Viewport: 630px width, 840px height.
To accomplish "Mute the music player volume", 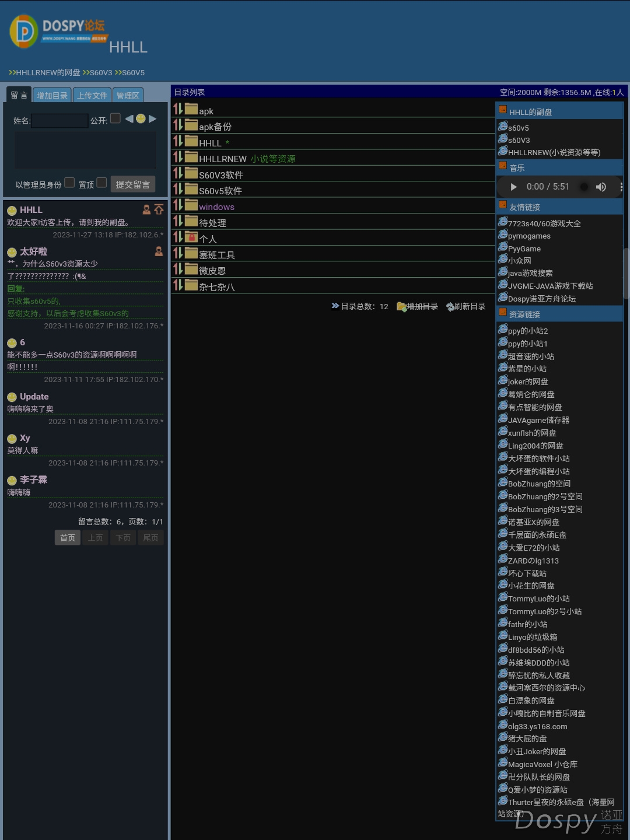I will point(601,187).
